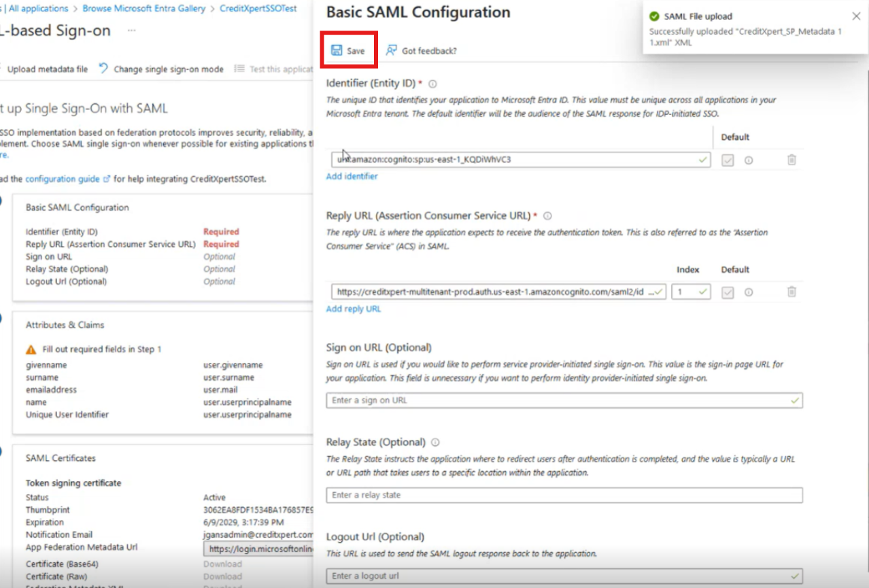Click the Active status text
Image resolution: width=869 pixels, height=588 pixels.
(x=214, y=498)
